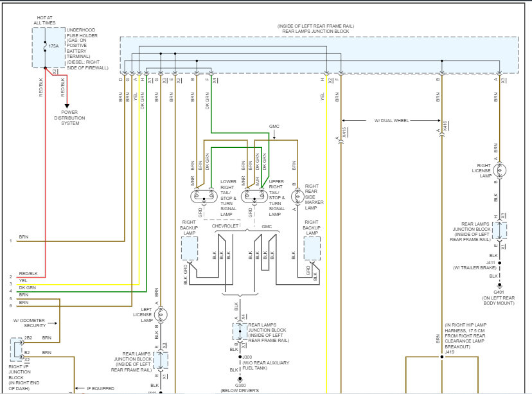Click the right license lamp symbol

click(x=501, y=171)
